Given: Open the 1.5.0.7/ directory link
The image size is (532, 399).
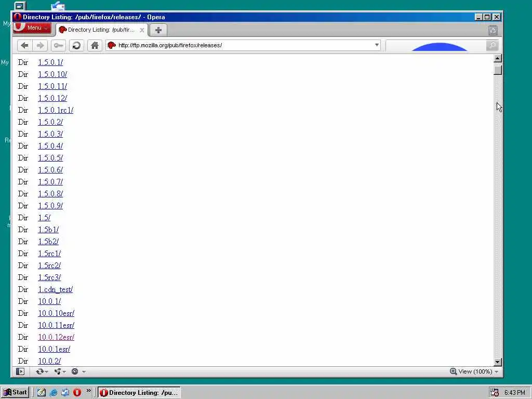Looking at the screenshot, I should coord(50,181).
